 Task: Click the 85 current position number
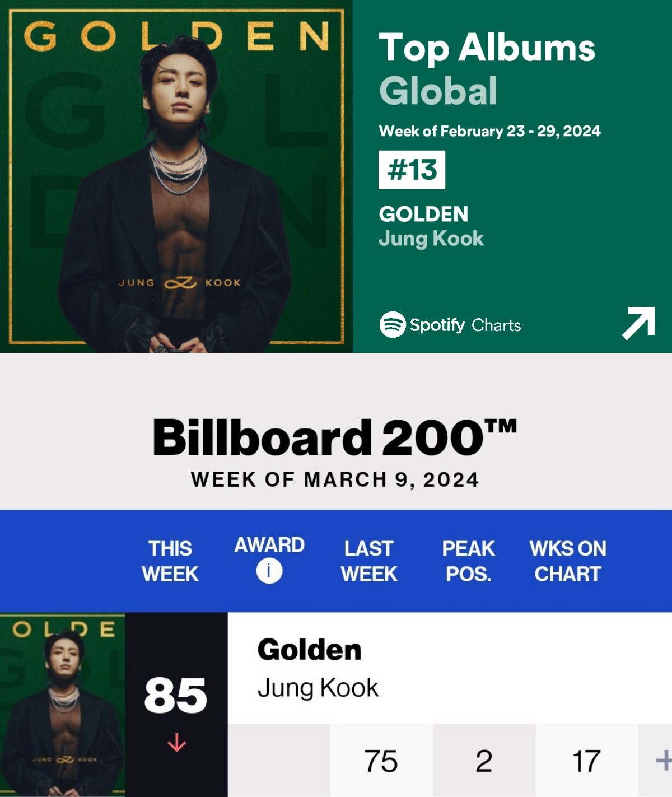click(x=175, y=695)
